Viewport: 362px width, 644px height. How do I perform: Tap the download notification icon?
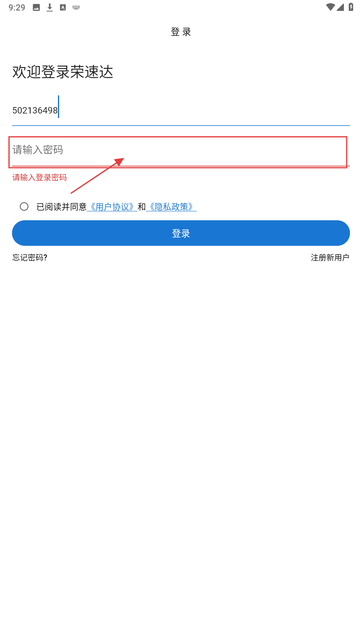[x=49, y=7]
